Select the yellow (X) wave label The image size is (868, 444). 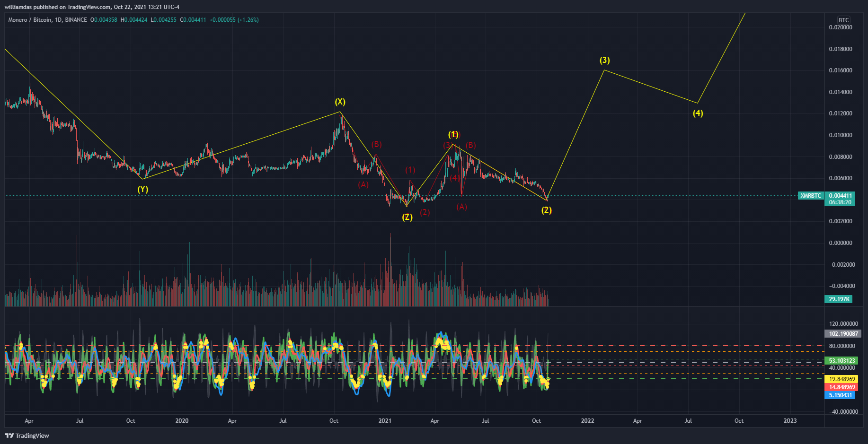tap(340, 102)
